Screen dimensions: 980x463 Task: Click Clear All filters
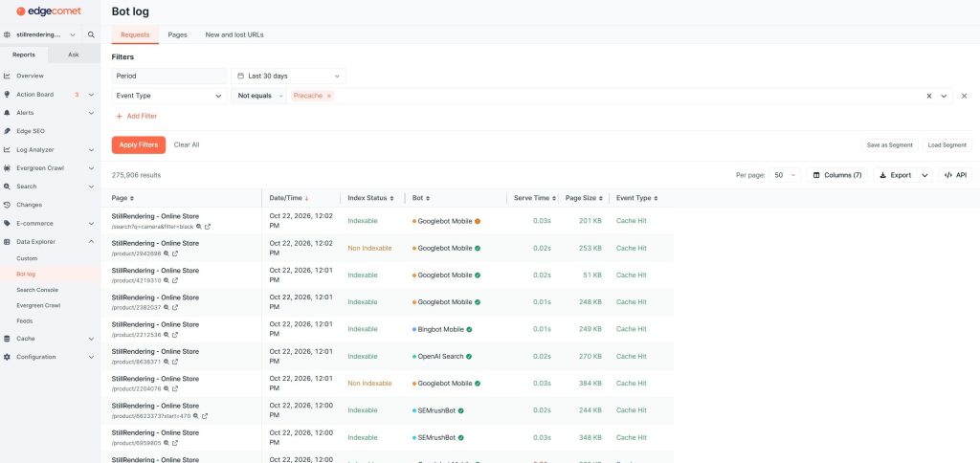click(187, 145)
